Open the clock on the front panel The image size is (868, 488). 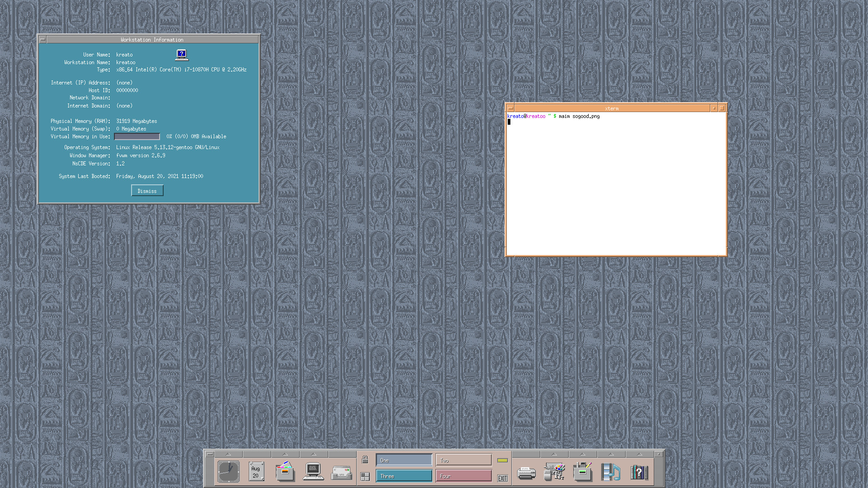pos(228,472)
